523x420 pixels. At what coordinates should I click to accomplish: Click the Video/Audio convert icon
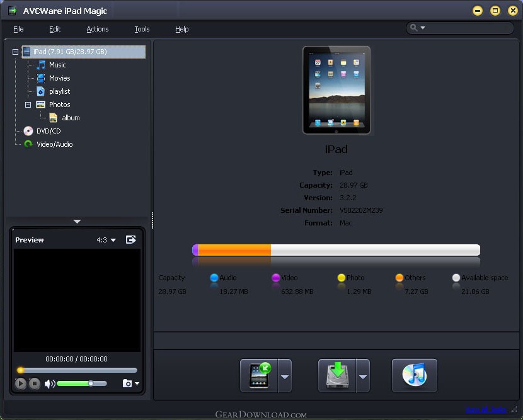coord(28,144)
